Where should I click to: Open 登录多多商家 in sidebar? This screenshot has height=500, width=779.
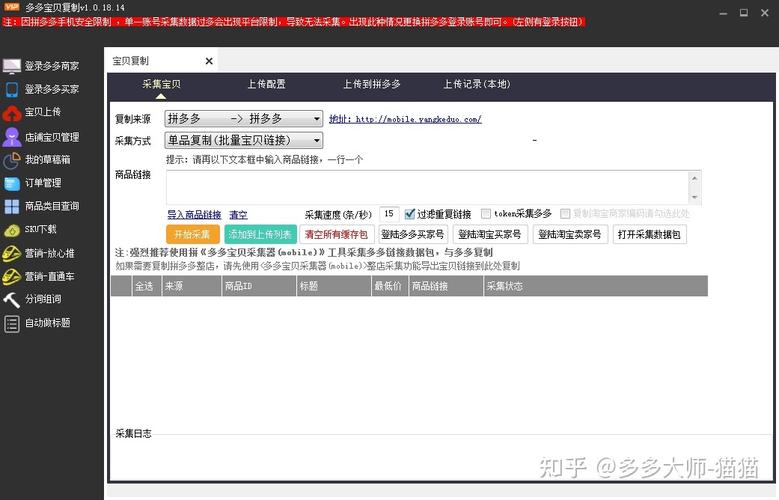pyautogui.click(x=52, y=66)
